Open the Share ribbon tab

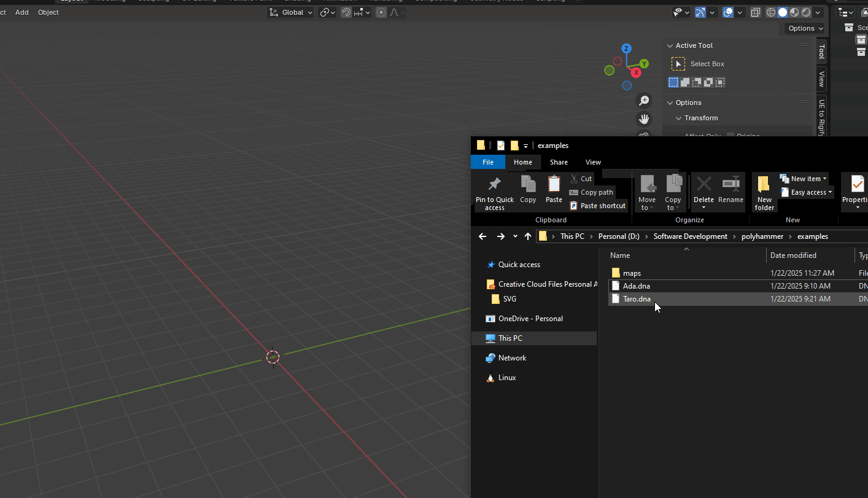(559, 162)
